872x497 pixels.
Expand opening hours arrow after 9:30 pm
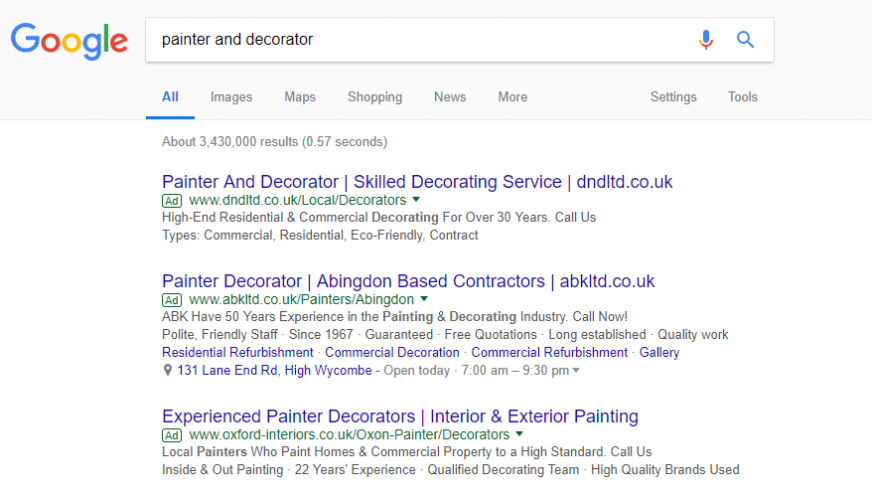click(576, 370)
